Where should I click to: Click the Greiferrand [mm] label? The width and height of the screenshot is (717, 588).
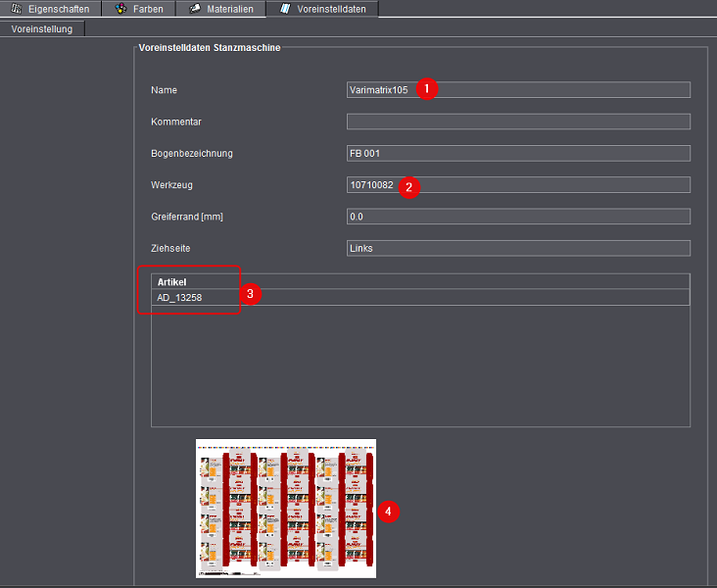tap(186, 217)
